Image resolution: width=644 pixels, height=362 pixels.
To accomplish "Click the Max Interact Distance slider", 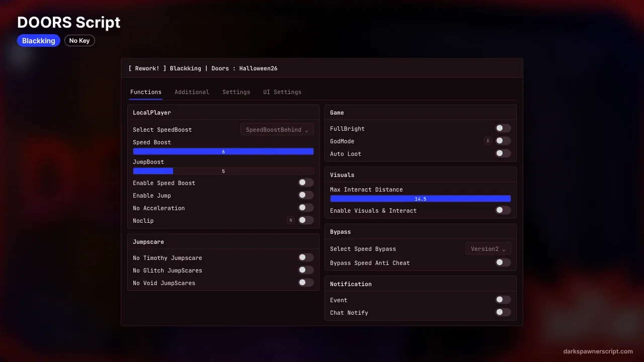I will 421,199.
